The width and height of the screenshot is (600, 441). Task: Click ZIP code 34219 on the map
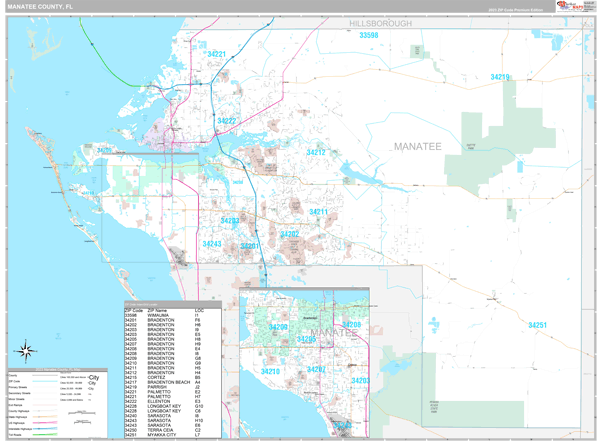click(500, 77)
